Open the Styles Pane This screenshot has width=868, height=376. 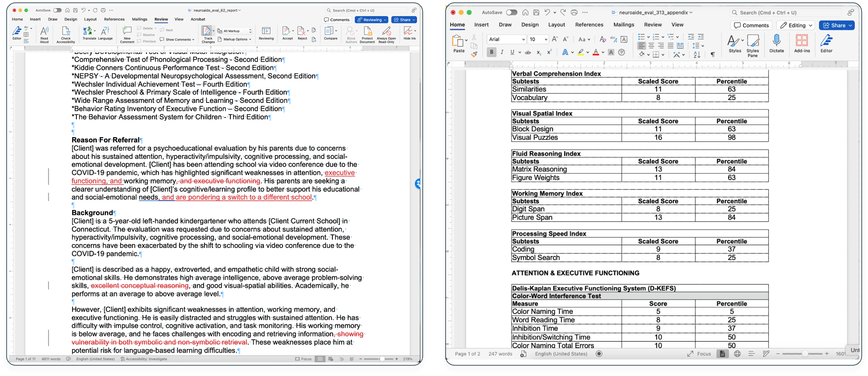point(753,46)
